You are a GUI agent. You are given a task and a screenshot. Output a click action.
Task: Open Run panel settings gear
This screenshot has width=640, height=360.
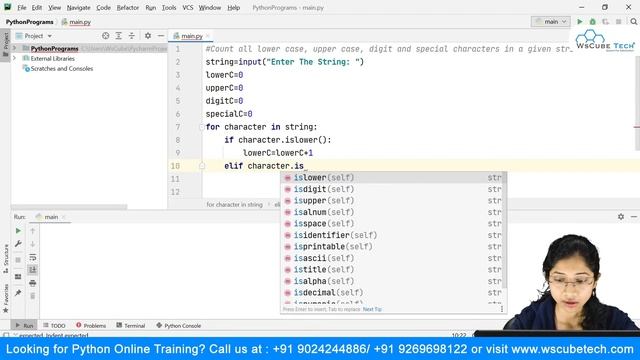click(x=621, y=217)
